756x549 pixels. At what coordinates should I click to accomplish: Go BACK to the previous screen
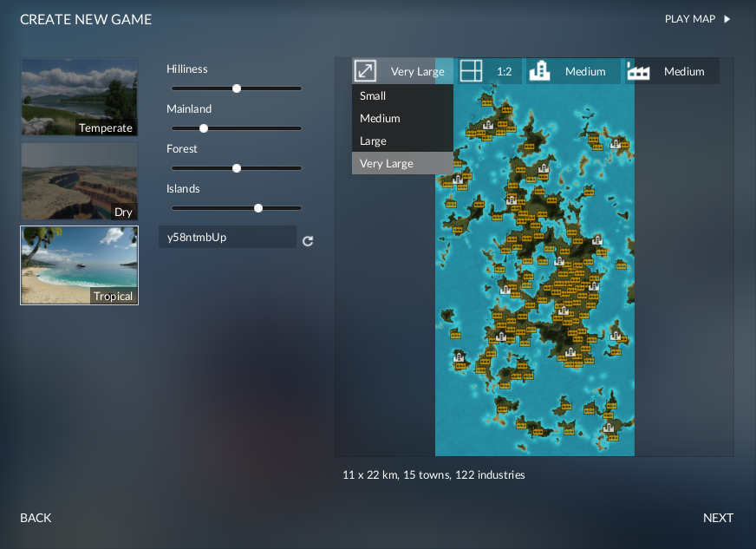[x=36, y=518]
